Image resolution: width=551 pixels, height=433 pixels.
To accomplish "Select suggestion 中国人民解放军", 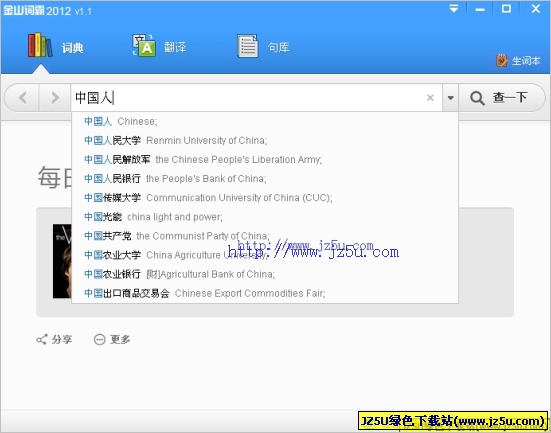I will point(265,160).
